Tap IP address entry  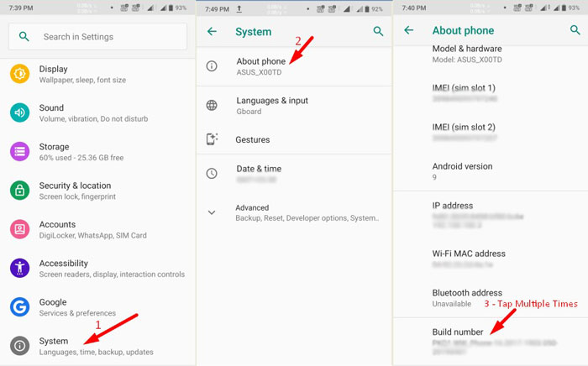[x=491, y=215]
